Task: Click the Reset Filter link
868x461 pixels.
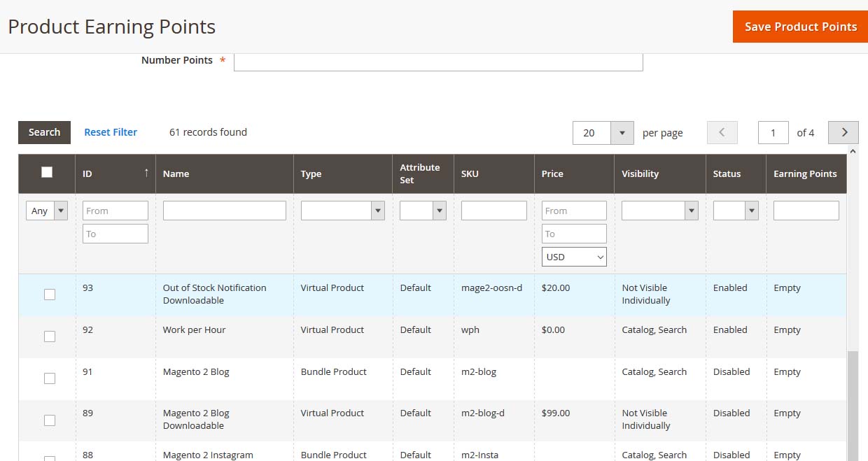Action: (x=111, y=132)
